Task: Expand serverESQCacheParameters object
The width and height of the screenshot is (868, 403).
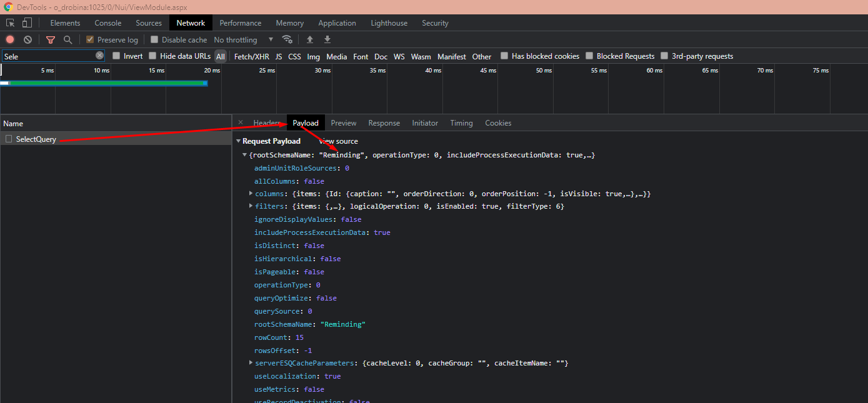Action: click(251, 362)
